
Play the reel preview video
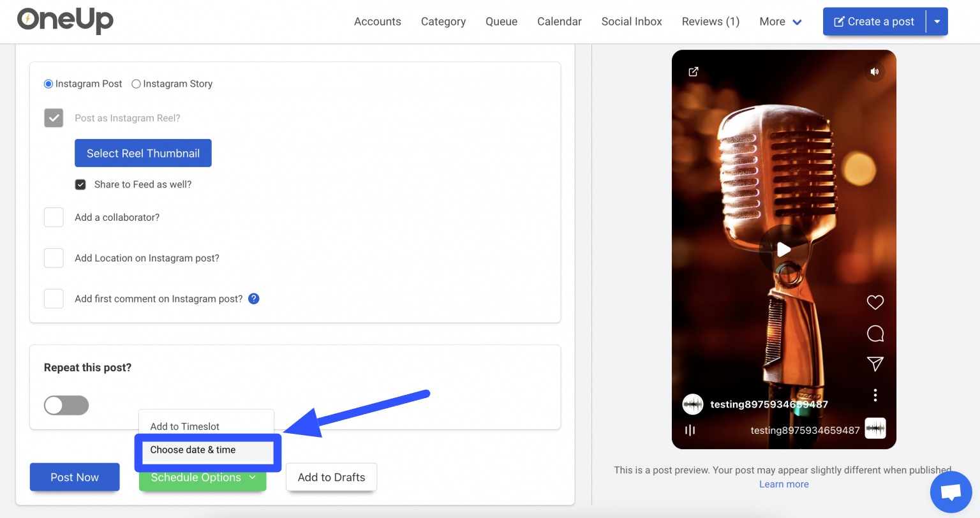(783, 249)
